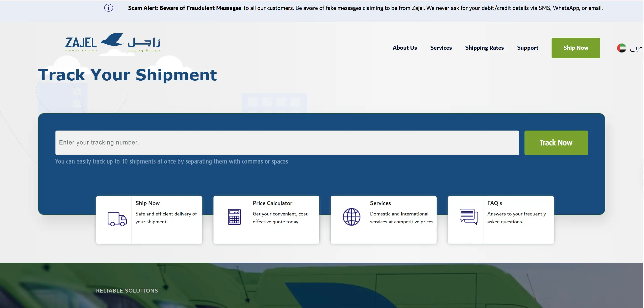This screenshot has height=308, width=644.
Task: Click 'Domestic and international services' description text
Action: 402,218
